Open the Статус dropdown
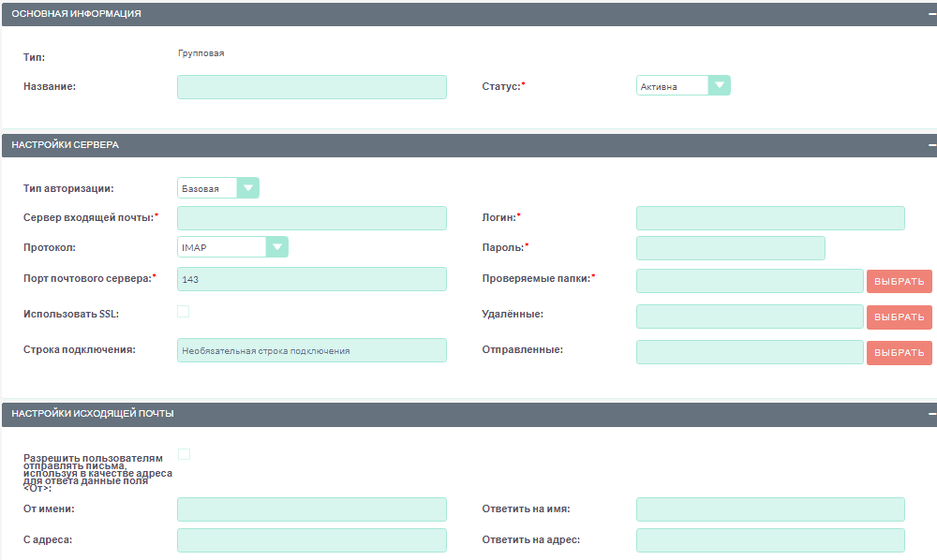 point(682,86)
